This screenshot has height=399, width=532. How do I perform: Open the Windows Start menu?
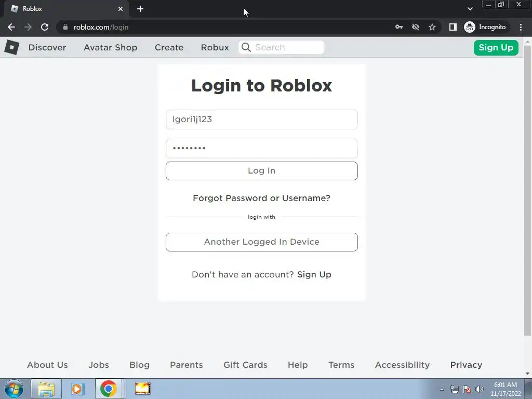tap(14, 389)
